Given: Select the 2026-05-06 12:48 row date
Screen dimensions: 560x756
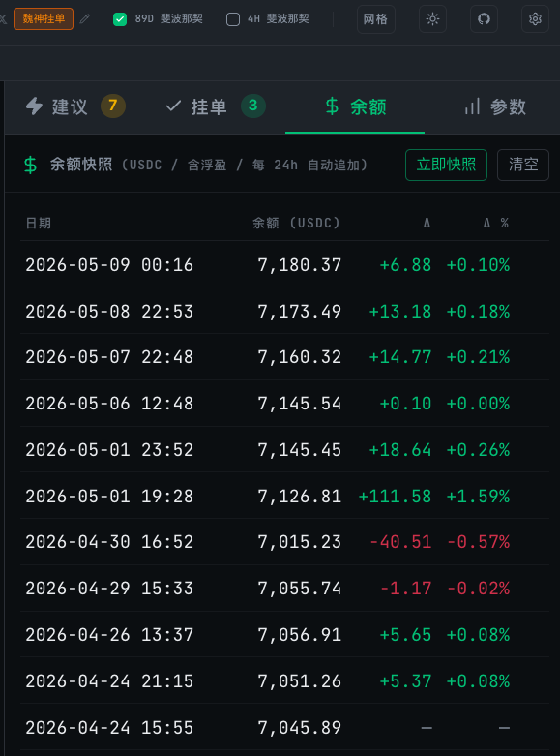Looking at the screenshot, I should coord(109,404).
